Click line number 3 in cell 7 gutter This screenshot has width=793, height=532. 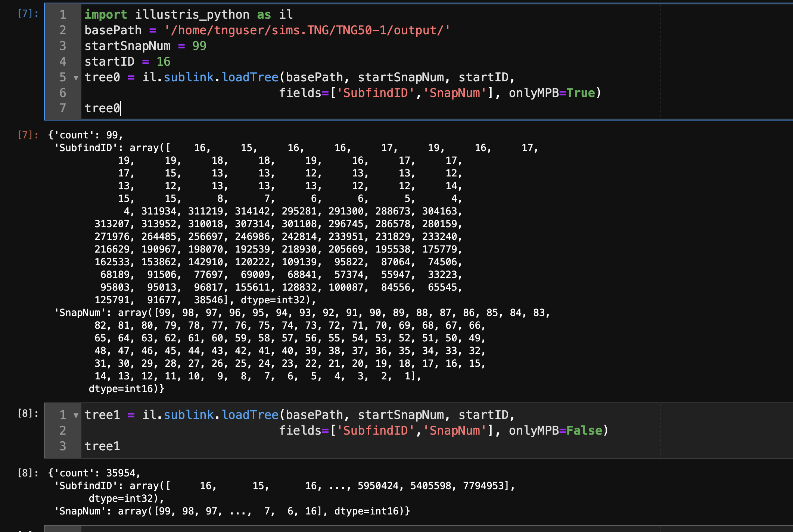(63, 46)
